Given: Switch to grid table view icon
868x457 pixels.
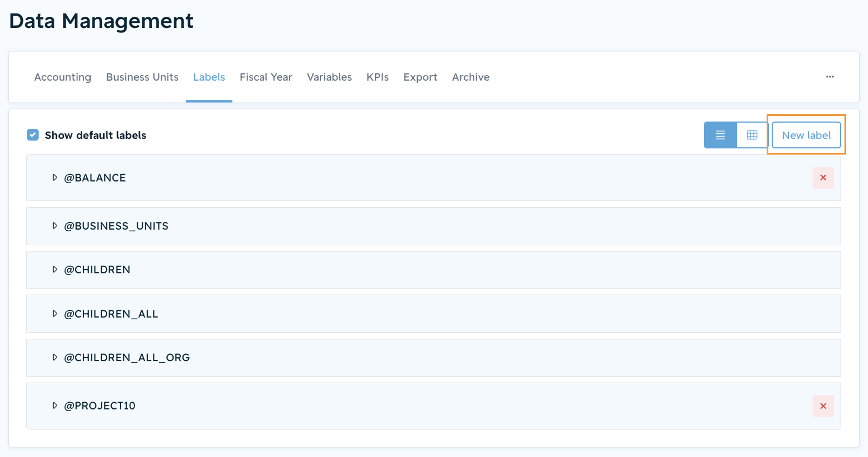Looking at the screenshot, I should point(752,135).
